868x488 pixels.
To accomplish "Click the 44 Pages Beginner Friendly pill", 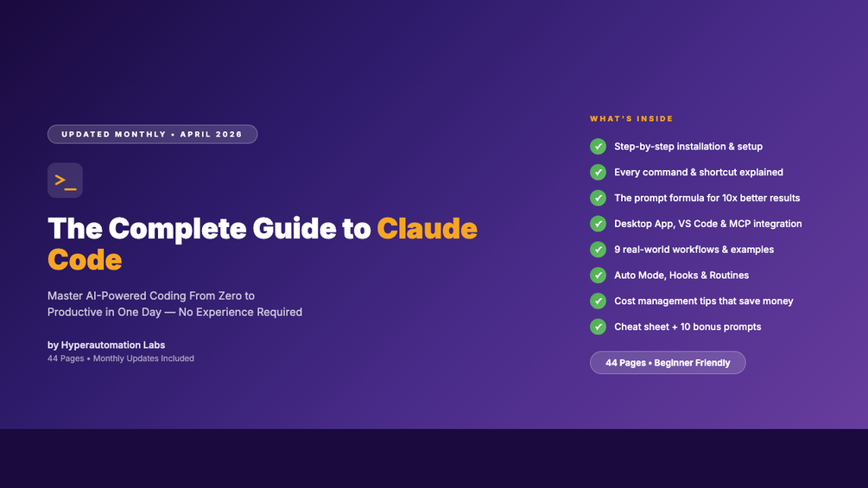I will (x=668, y=363).
